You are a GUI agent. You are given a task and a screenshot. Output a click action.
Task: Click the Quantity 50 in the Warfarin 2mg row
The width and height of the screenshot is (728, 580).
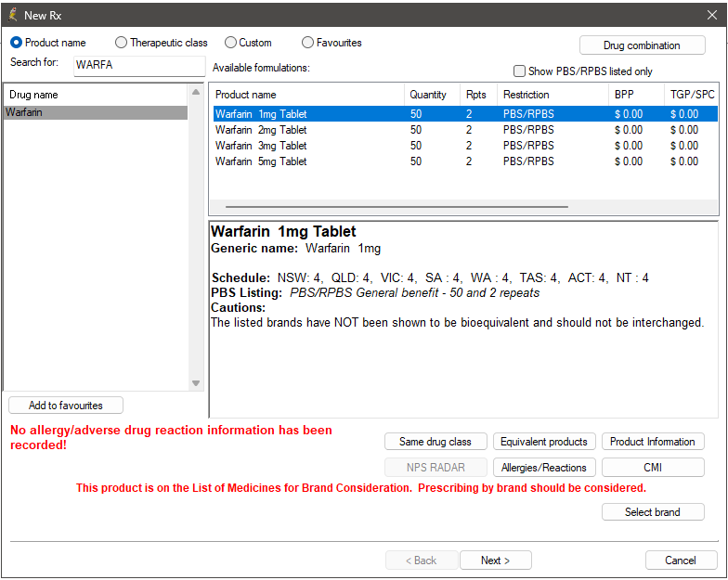416,130
